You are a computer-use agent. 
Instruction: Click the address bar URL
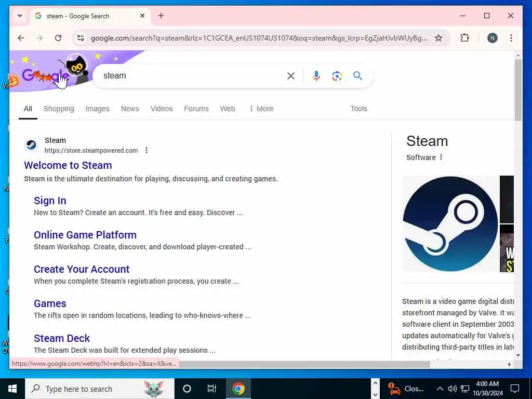click(259, 38)
